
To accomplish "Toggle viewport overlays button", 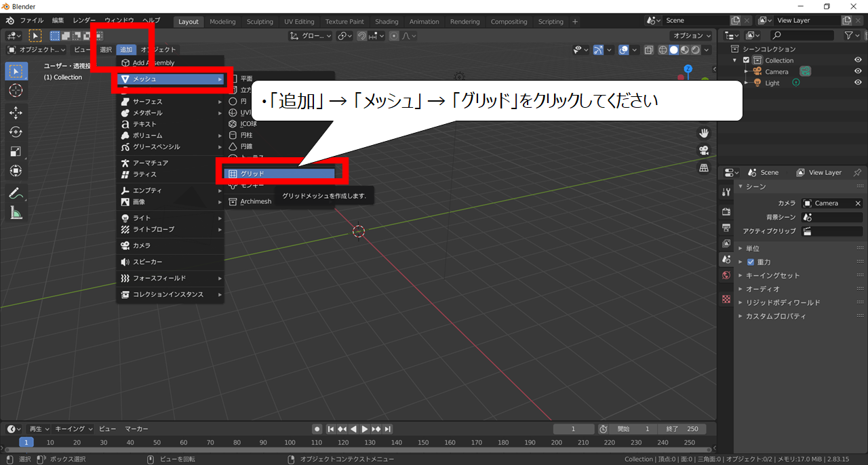I will click(x=625, y=49).
